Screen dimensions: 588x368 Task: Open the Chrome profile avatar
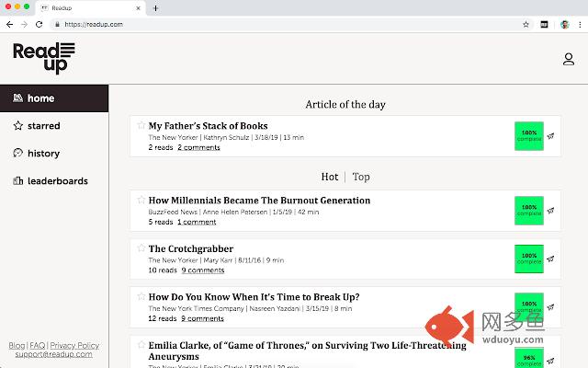coord(565,25)
